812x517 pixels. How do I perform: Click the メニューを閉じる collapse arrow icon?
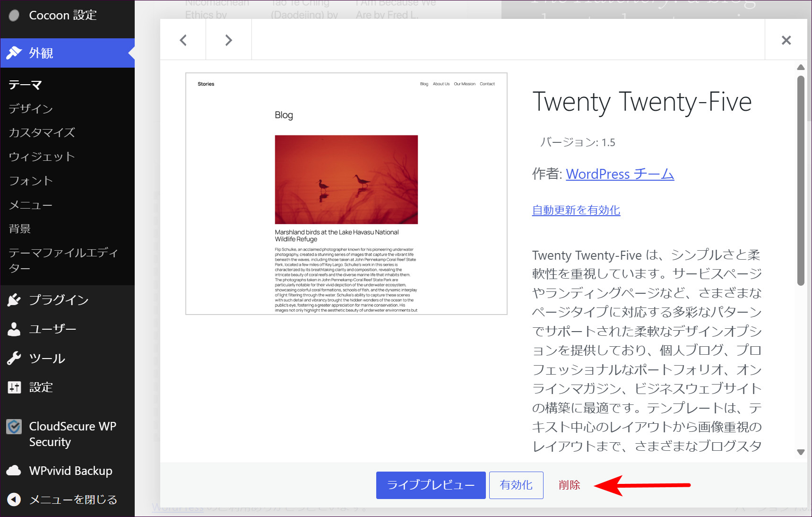[x=14, y=499]
